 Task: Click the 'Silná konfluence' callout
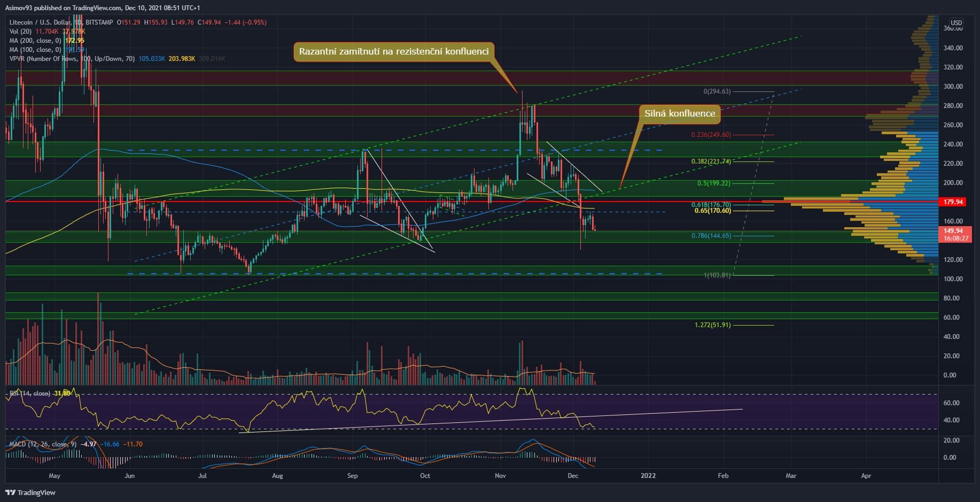coord(679,113)
